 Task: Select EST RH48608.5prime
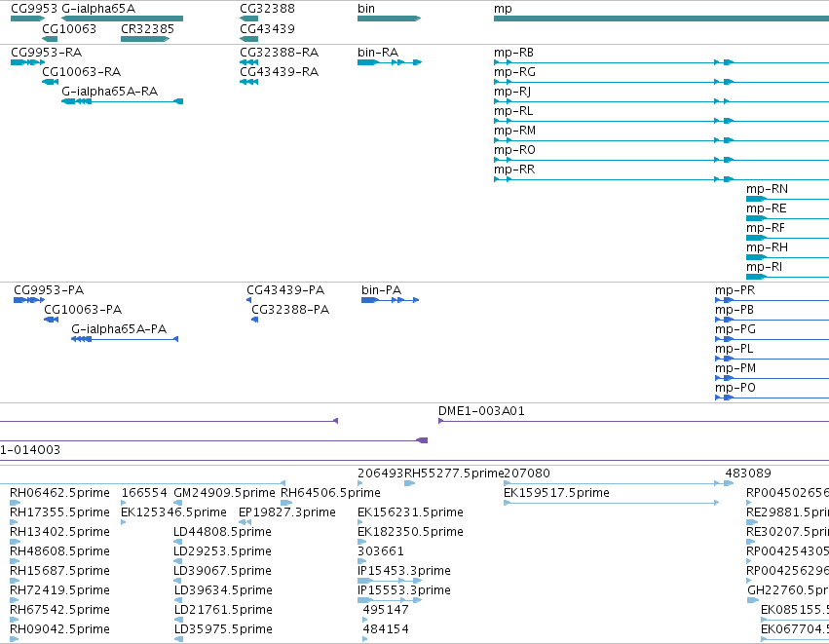15,561
